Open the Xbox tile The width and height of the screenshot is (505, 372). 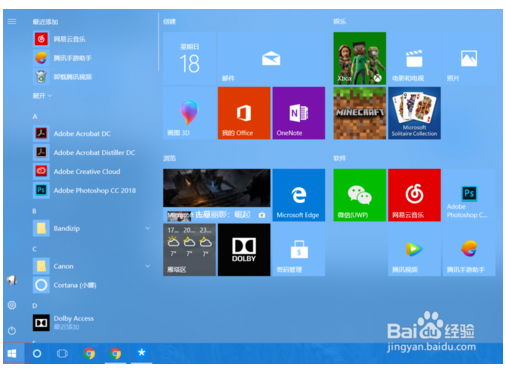pos(360,58)
